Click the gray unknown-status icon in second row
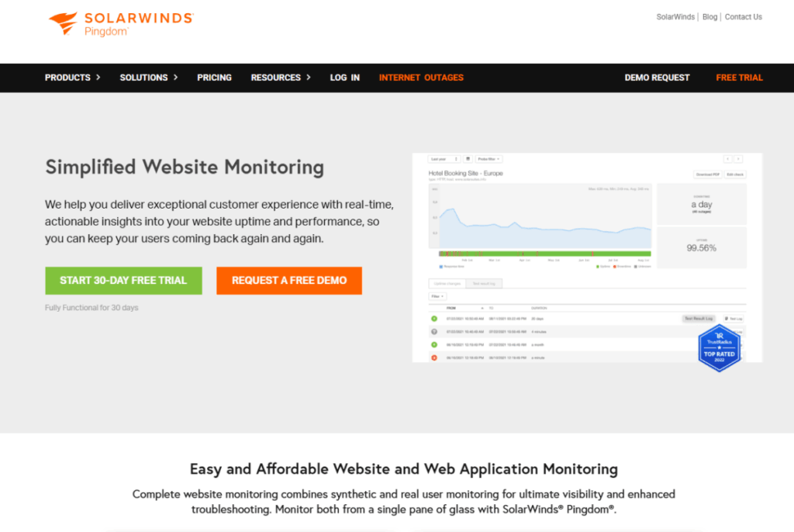 tap(434, 332)
